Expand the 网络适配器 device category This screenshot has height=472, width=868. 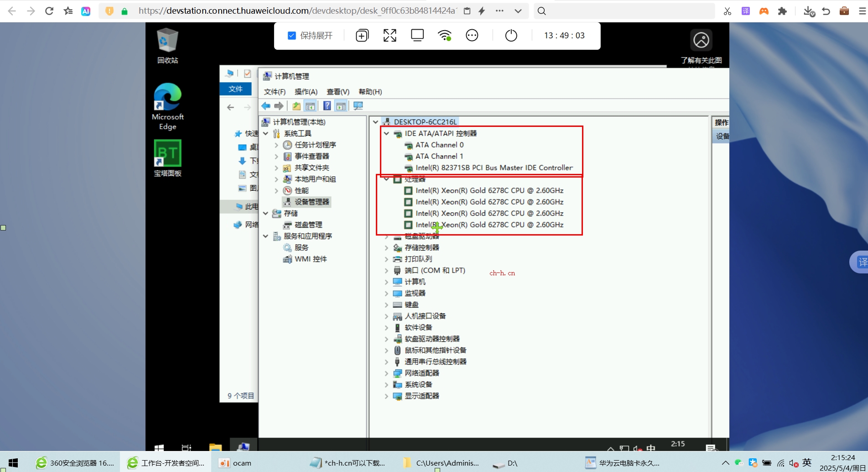(386, 373)
